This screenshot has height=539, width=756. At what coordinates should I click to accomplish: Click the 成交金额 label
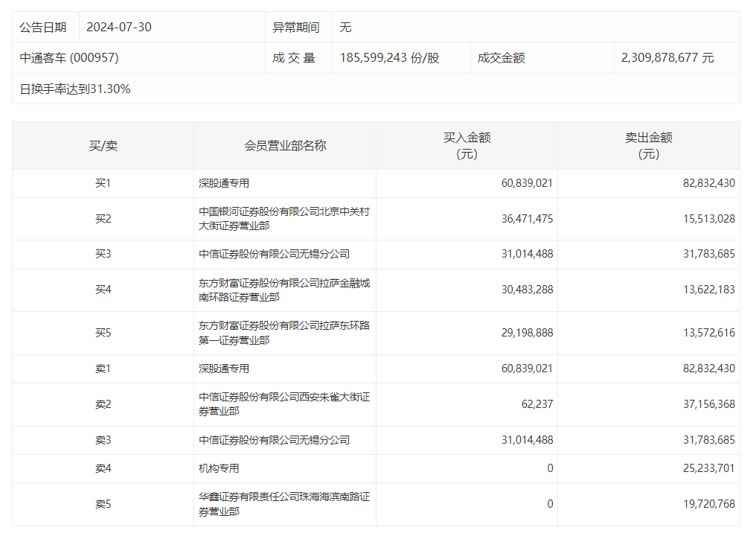click(501, 58)
